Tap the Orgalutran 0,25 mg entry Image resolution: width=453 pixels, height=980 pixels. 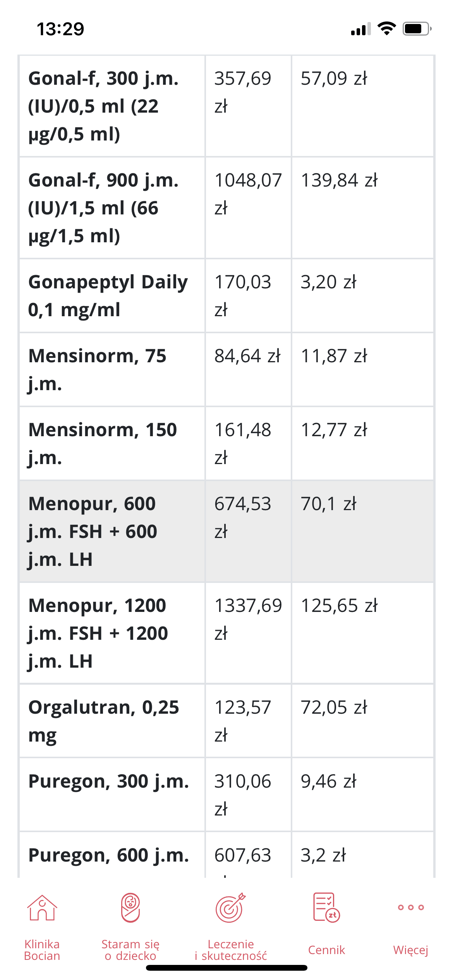pos(103,721)
